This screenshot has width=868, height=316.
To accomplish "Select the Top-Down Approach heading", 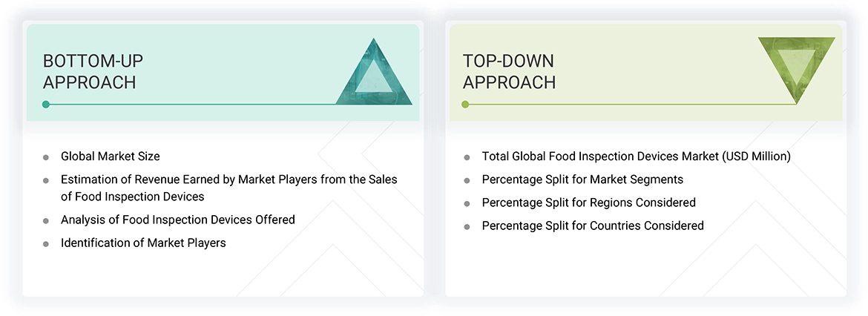I will [509, 71].
